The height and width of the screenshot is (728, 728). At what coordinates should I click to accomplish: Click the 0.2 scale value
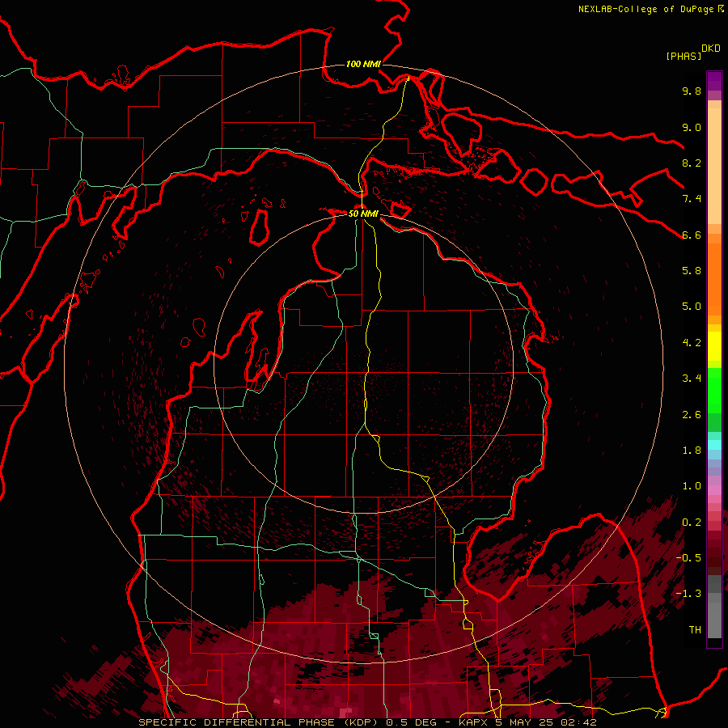(692, 523)
